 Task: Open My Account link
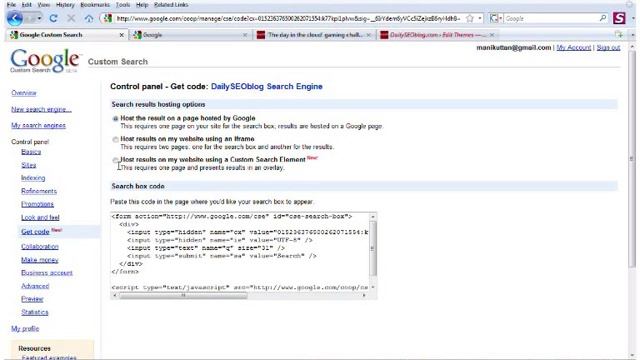573,48
